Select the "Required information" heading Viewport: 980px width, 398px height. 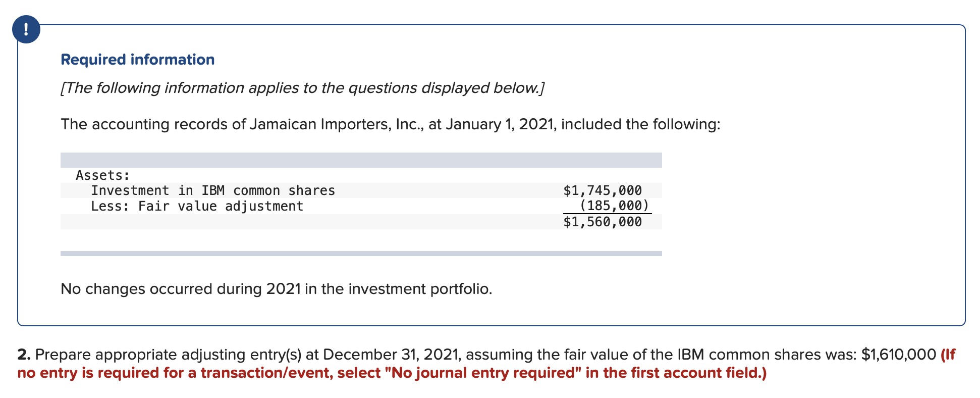pyautogui.click(x=138, y=60)
